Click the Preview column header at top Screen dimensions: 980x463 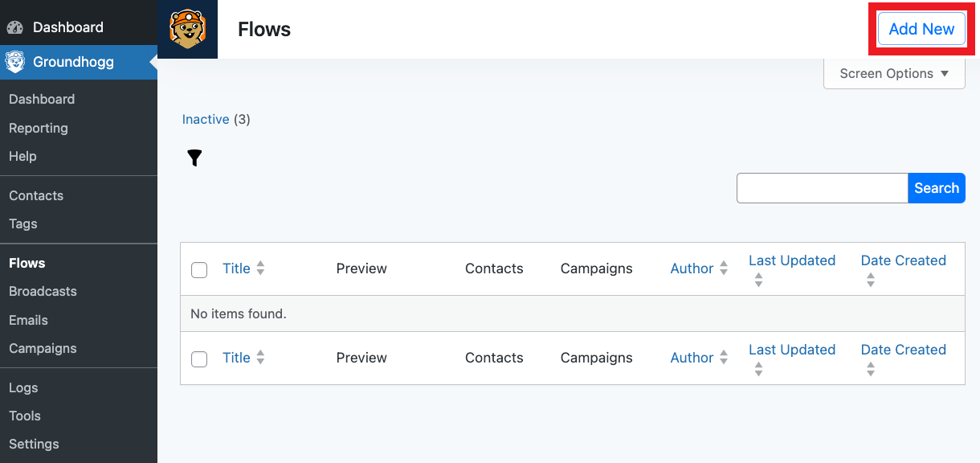click(x=361, y=268)
